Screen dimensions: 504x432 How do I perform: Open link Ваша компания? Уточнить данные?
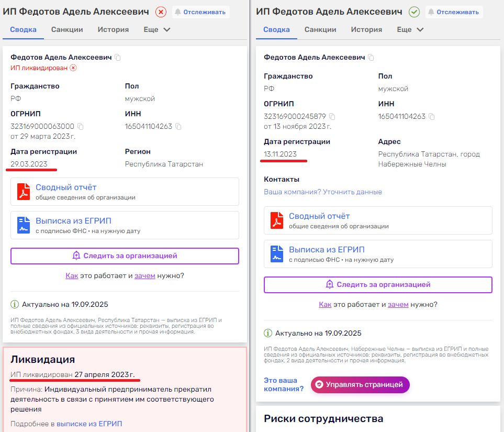323,192
